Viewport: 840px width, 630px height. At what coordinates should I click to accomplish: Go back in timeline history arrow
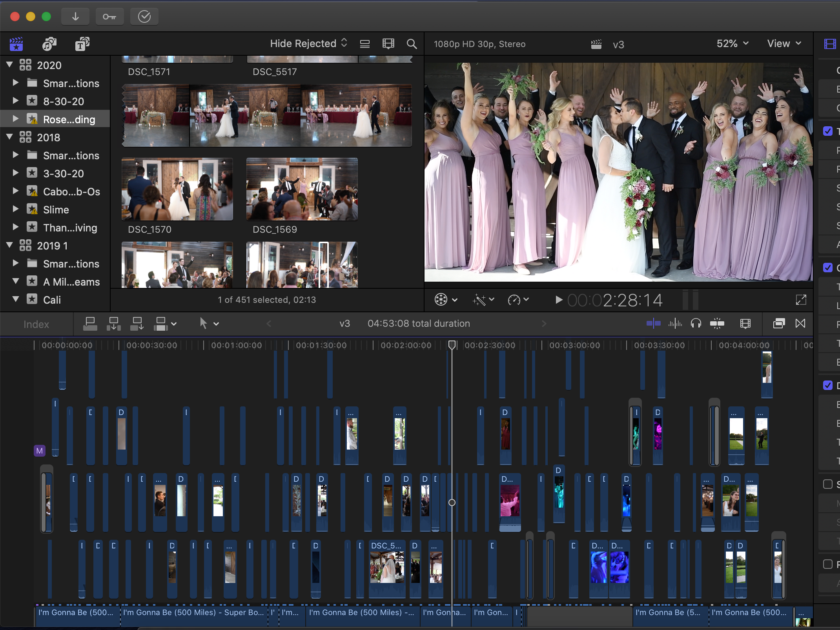pyautogui.click(x=269, y=324)
